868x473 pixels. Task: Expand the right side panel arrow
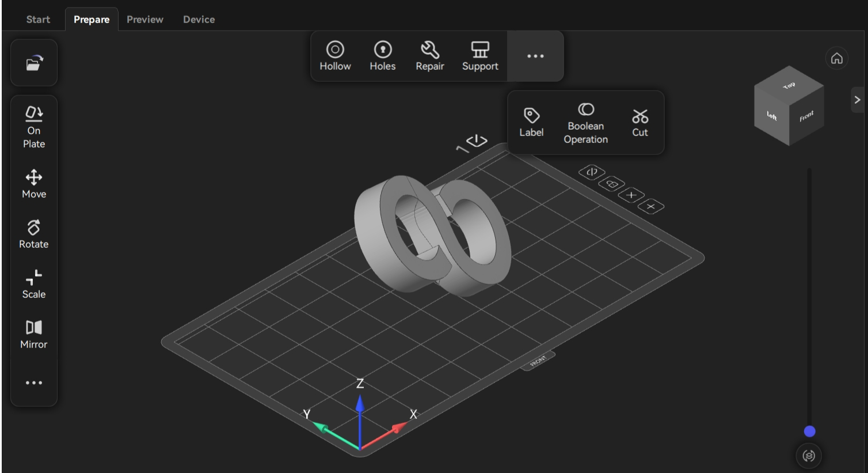[x=857, y=100]
